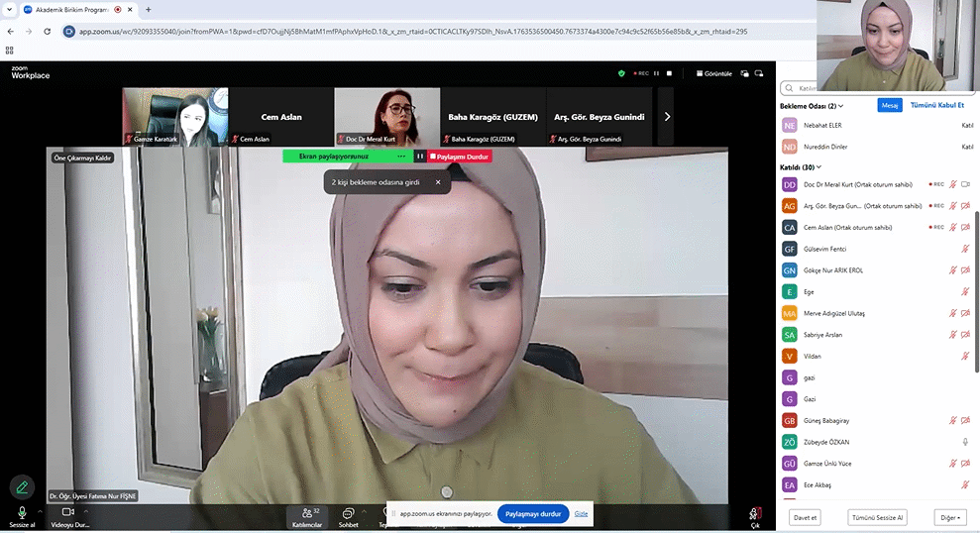The height and width of the screenshot is (533, 980).
Task: Mute microphone with Sessize al button
Action: 21,512
